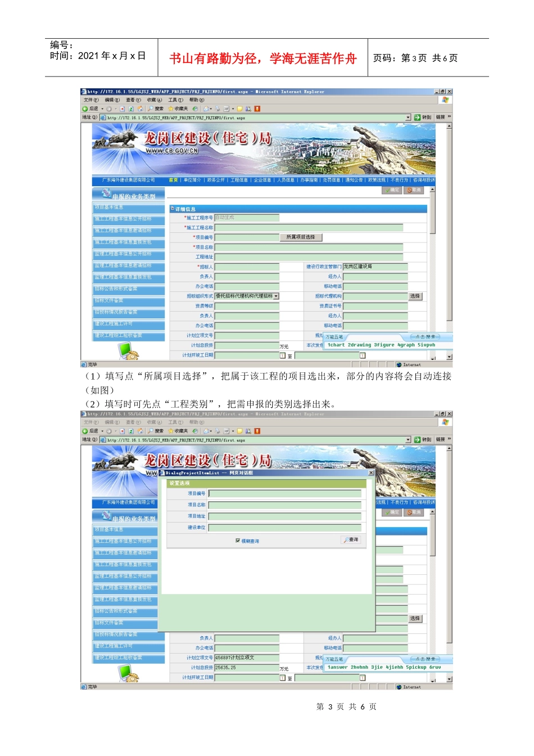Click 选择 button beside 招标代理机构, first screenshot
This screenshot has height=756, width=534.
coord(415,296)
